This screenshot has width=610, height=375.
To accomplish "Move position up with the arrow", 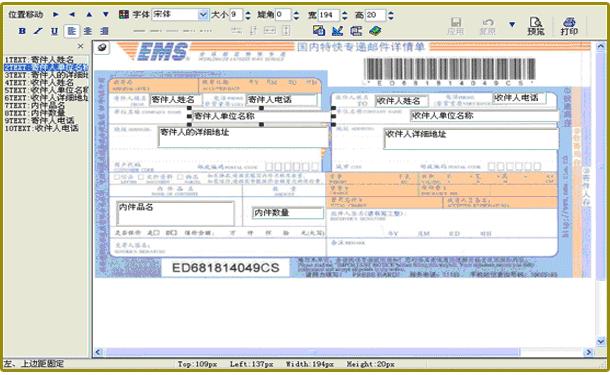I will coord(89,14).
